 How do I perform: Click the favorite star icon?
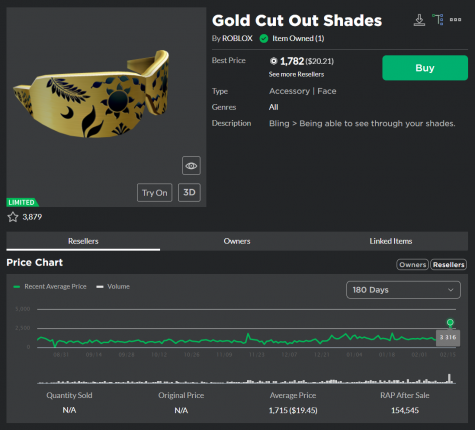13,217
